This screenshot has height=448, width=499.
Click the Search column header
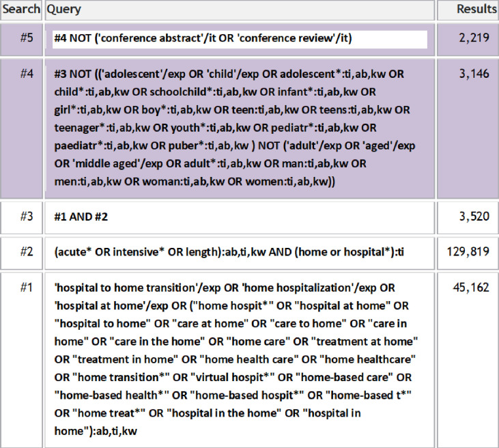coord(21,10)
